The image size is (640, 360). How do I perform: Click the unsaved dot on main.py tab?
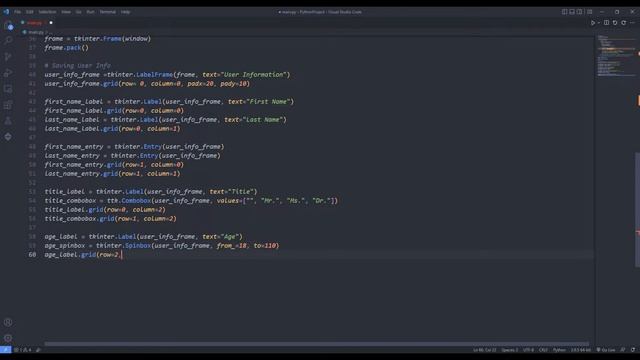(x=51, y=23)
